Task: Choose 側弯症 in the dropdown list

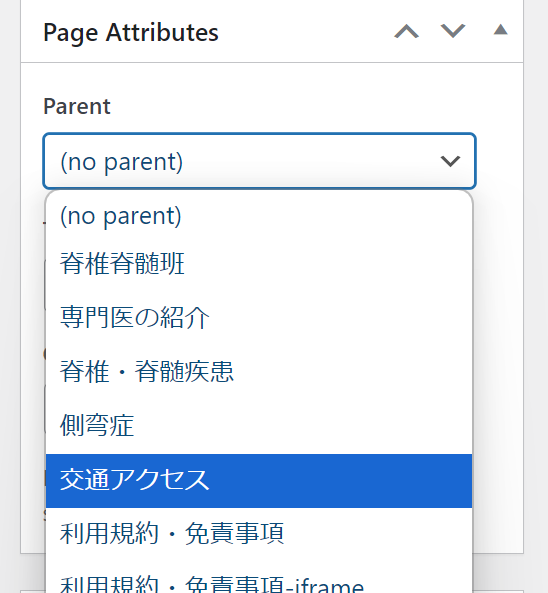Action: 259,425
